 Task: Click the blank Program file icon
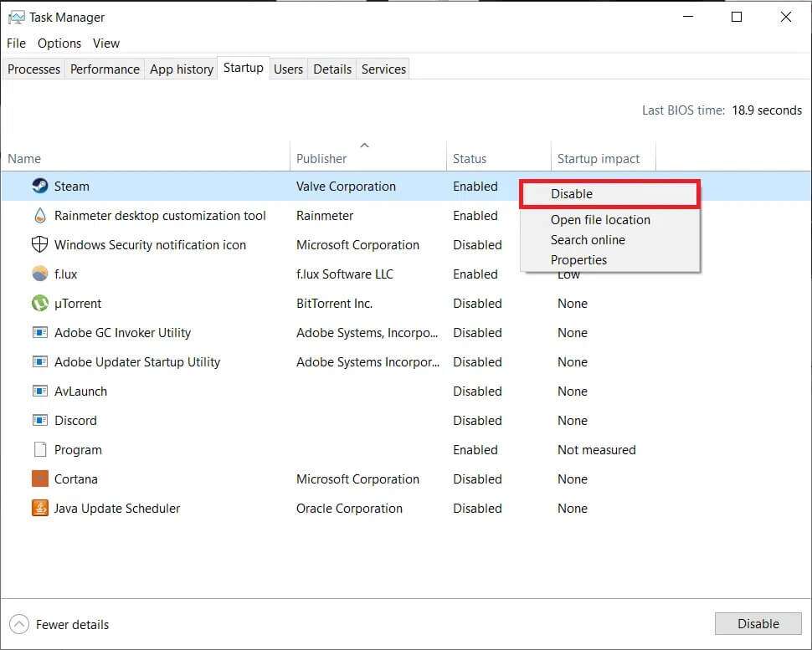coord(40,449)
